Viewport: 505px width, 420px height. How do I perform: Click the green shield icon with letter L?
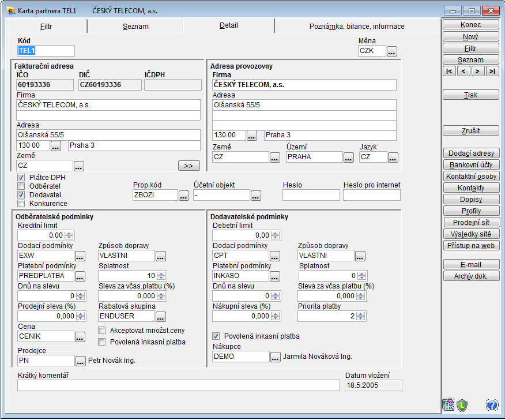pos(462,405)
